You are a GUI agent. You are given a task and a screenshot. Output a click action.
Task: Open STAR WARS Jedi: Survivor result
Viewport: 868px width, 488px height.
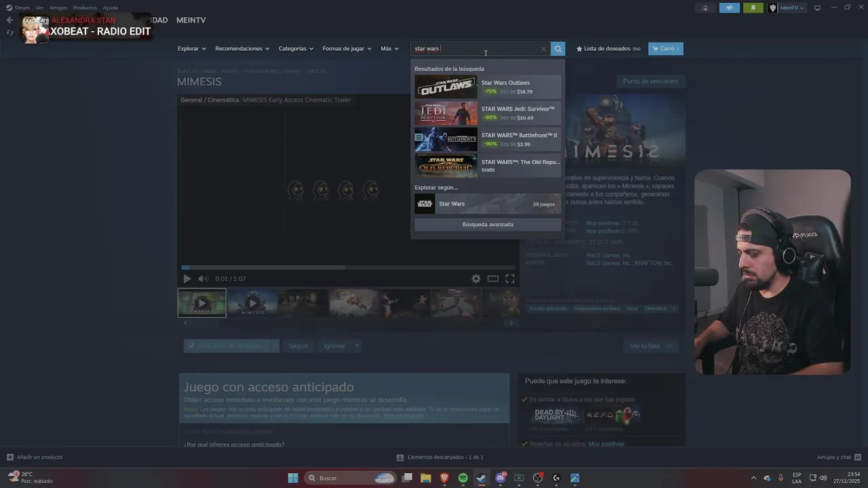click(x=488, y=113)
